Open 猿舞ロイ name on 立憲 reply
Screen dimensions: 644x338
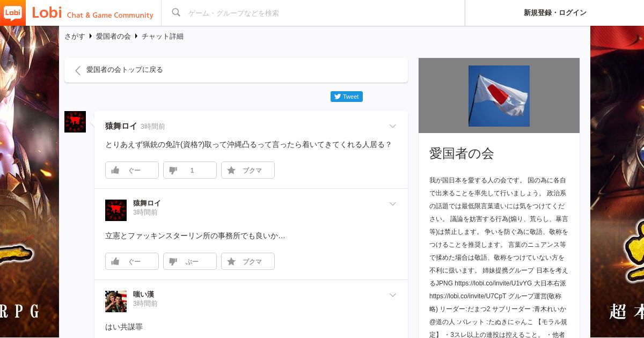[x=147, y=203]
